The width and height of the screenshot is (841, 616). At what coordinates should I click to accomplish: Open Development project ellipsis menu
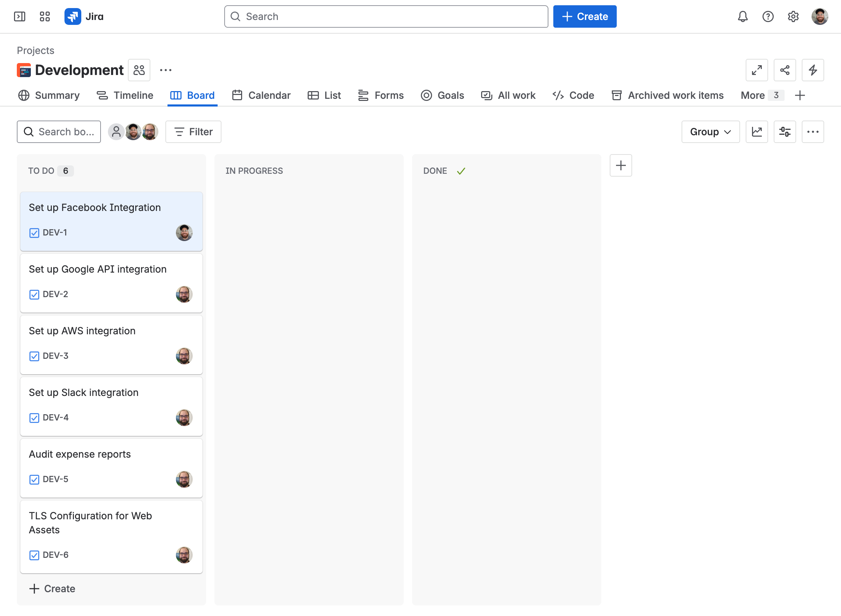tap(166, 70)
